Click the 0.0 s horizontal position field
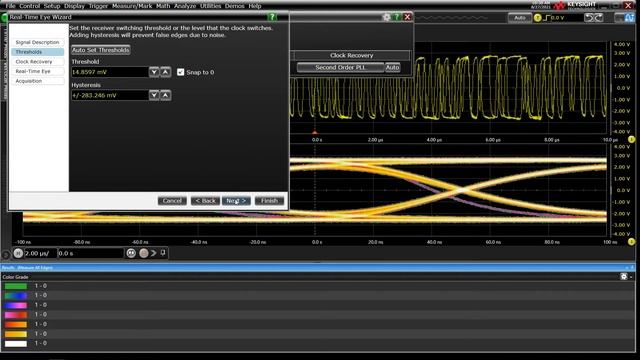Image resolution: width=640 pixels, height=360 pixels. 91,253
